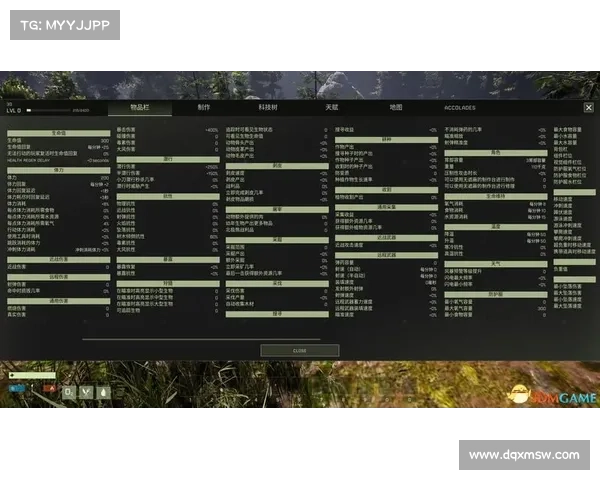The width and height of the screenshot is (600, 480).
Task: Select the 体力回复 stat row
Action: (x=58, y=184)
